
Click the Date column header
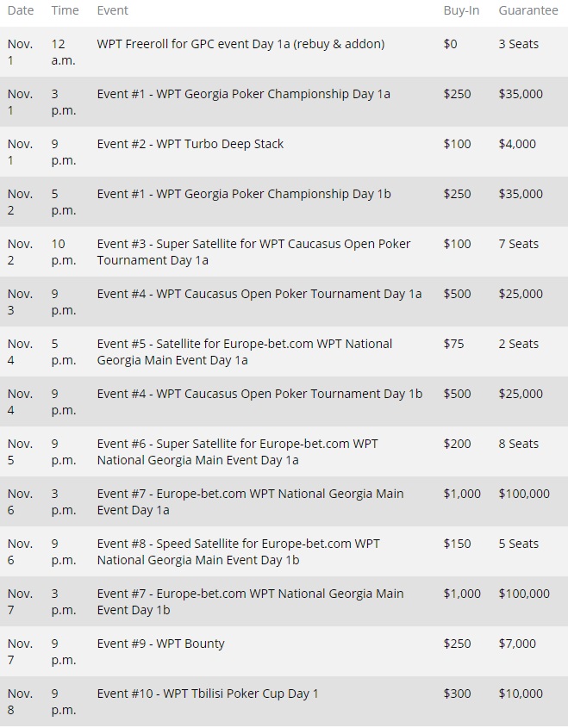pos(21,10)
